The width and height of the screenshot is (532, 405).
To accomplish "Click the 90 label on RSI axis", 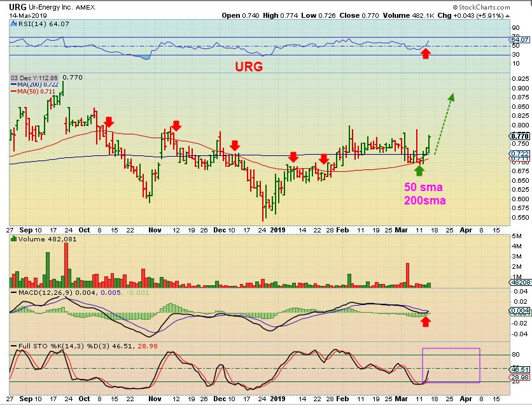I will click(515, 28).
